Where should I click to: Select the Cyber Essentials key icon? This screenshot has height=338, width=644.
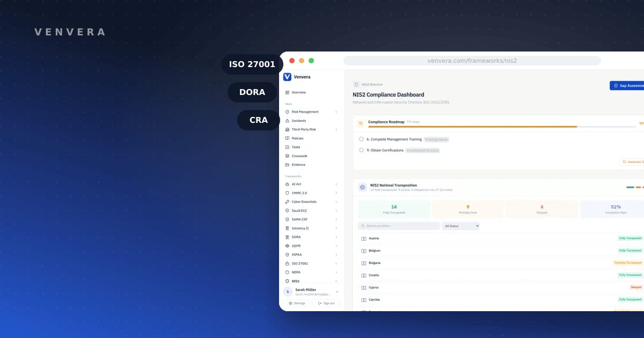click(x=287, y=202)
